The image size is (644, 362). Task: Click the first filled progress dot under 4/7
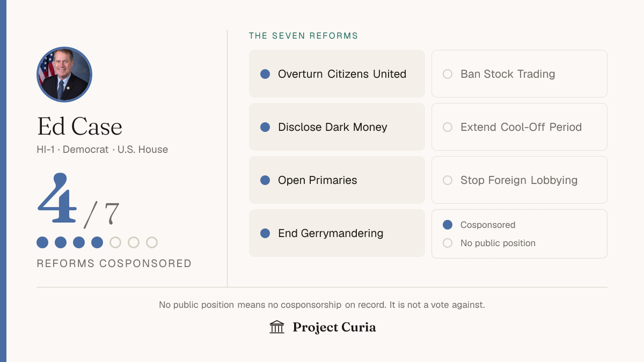(x=42, y=242)
